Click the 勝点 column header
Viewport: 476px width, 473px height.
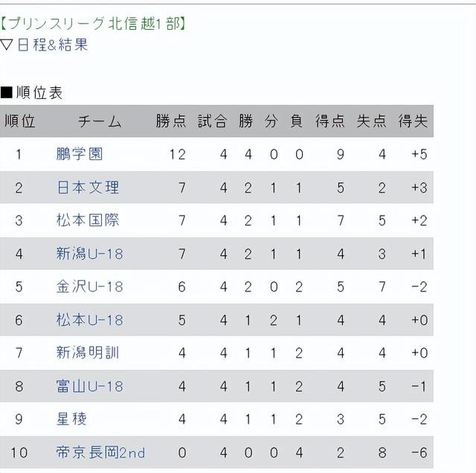(x=170, y=121)
